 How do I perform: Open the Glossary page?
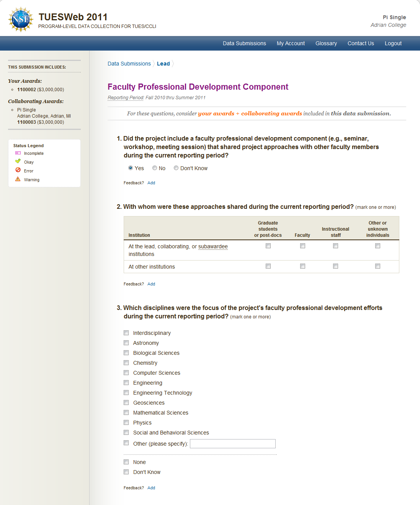(326, 43)
